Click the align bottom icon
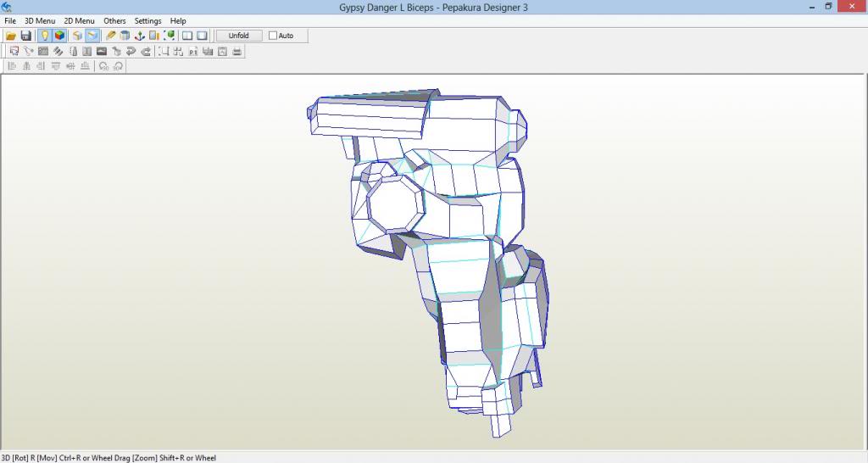Image resolution: width=868 pixels, height=463 pixels. (85, 66)
